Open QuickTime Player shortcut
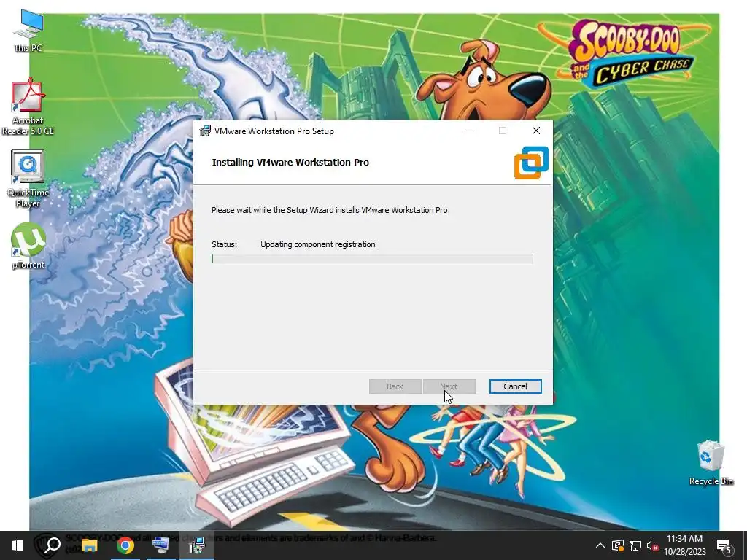The width and height of the screenshot is (747, 560). click(28, 179)
